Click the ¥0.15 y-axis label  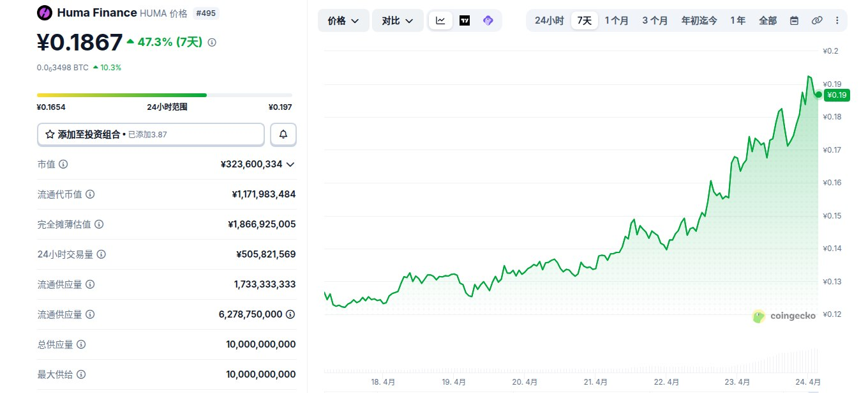point(832,215)
